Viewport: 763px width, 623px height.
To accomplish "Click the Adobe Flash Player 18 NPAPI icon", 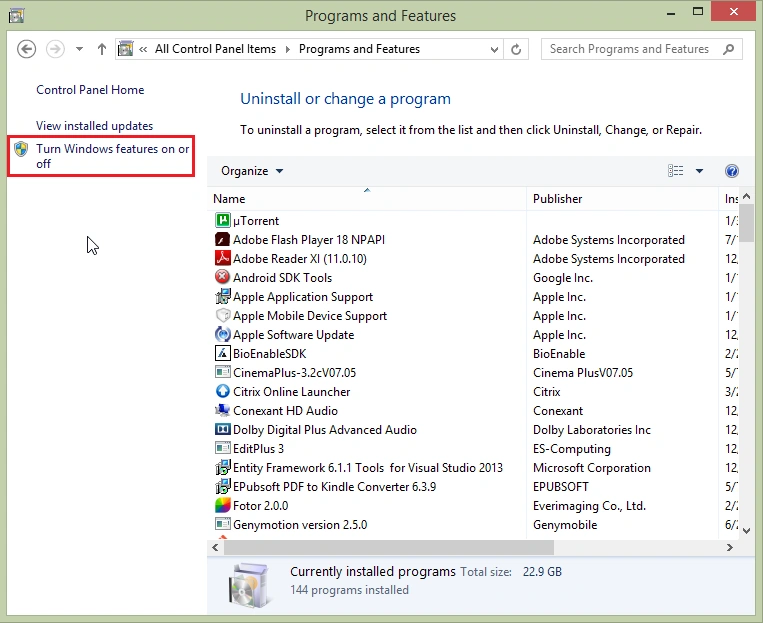I will (x=222, y=239).
